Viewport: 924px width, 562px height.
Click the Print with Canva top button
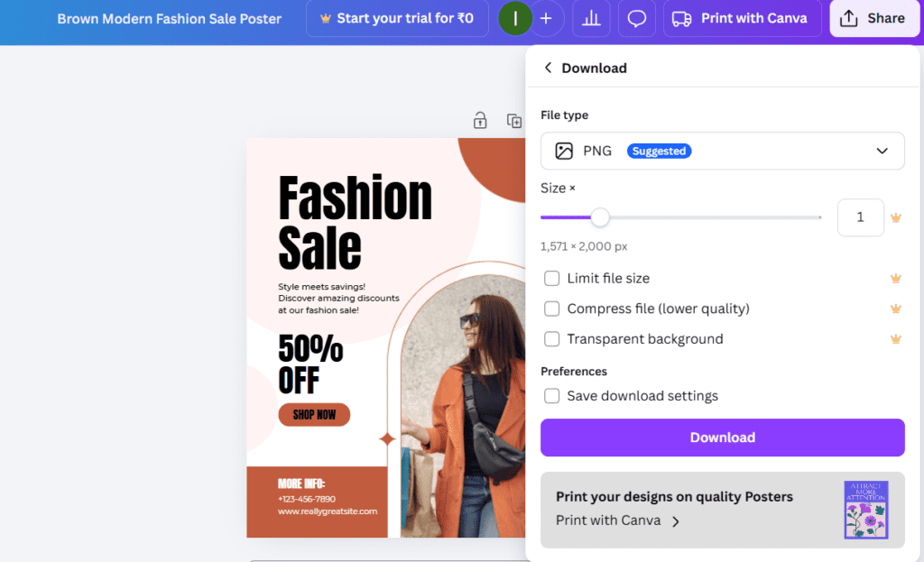pos(740,19)
